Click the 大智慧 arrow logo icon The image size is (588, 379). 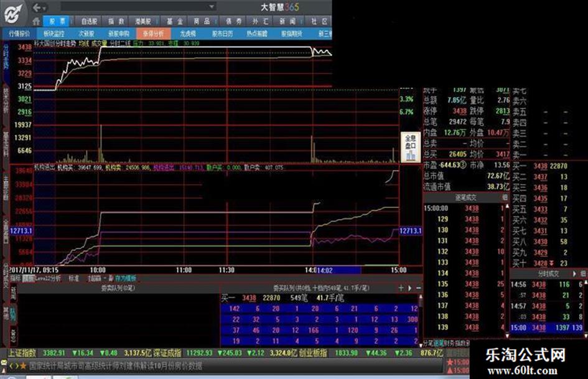click(x=12, y=14)
